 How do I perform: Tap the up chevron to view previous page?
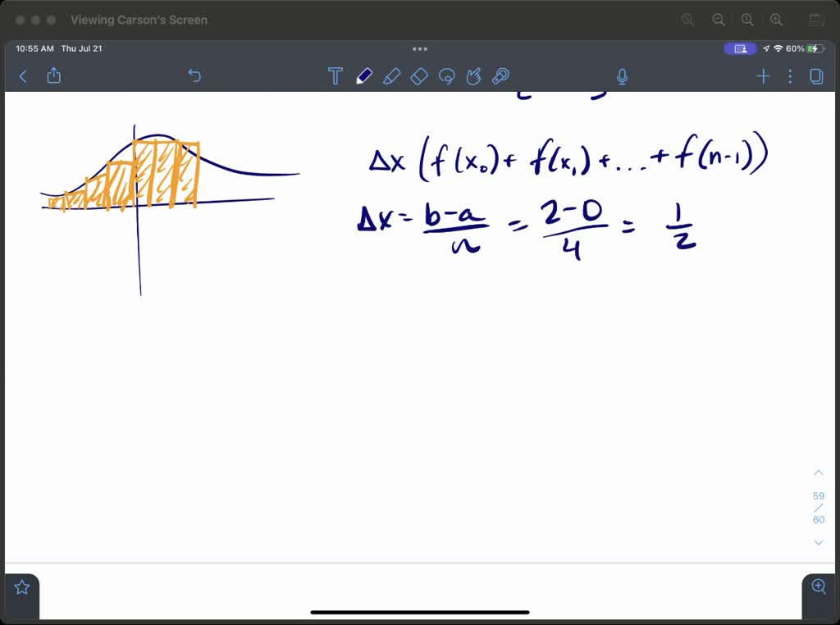point(818,472)
